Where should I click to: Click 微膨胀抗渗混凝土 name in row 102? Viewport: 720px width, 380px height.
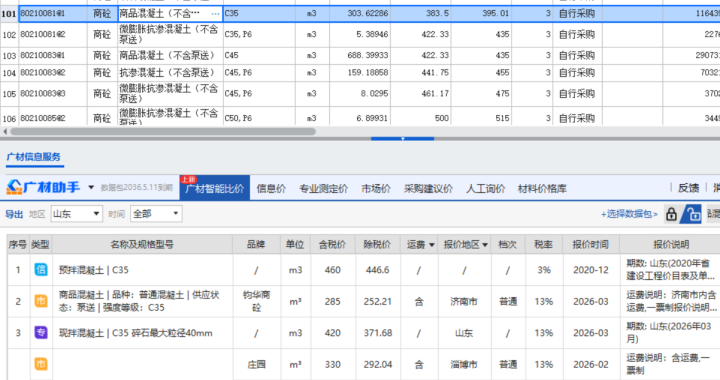(x=169, y=34)
